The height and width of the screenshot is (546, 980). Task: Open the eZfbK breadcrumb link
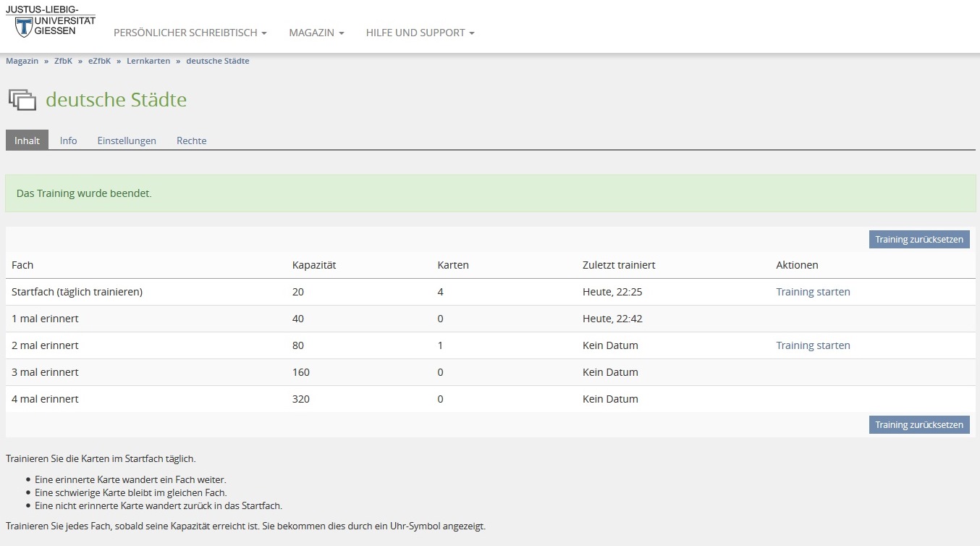coord(99,61)
